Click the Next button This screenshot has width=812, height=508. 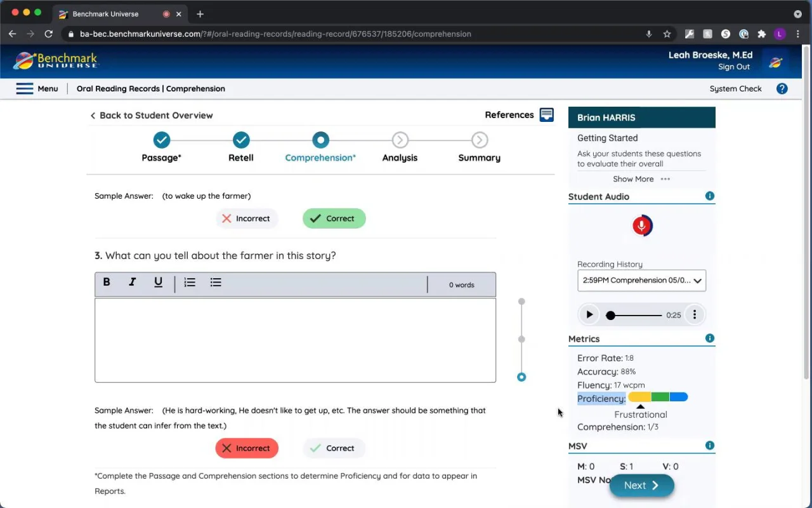(642, 486)
